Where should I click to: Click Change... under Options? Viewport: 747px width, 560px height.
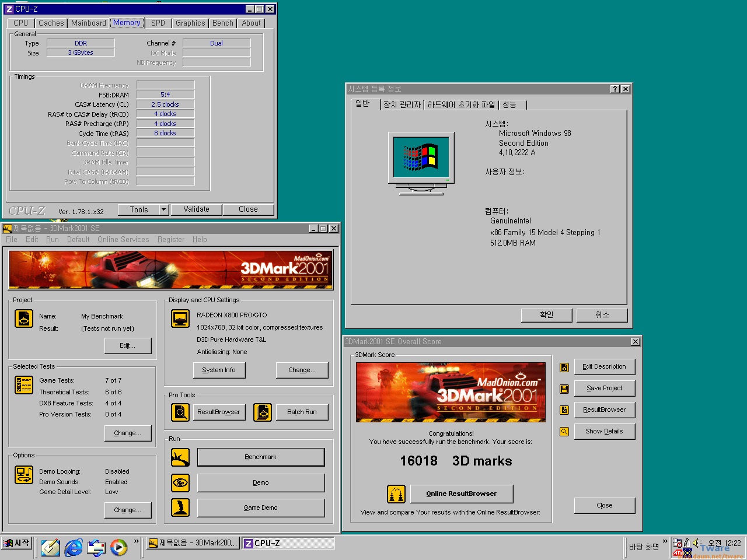(128, 510)
